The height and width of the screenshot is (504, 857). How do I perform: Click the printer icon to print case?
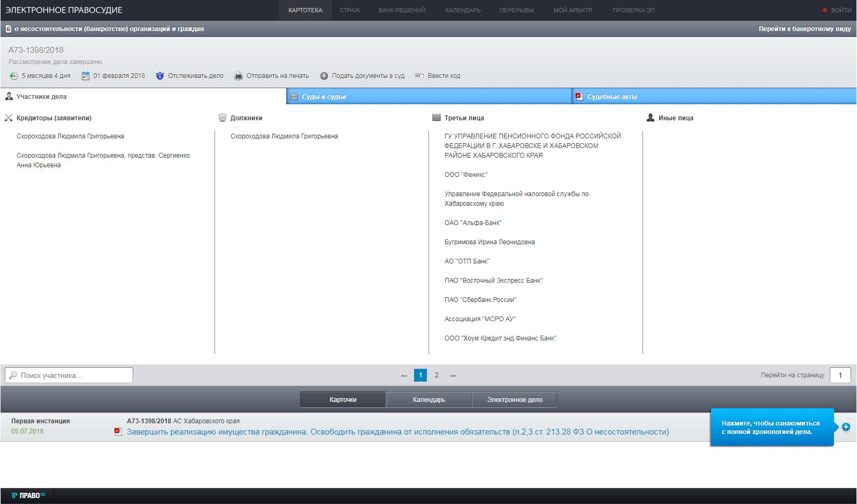pyautogui.click(x=239, y=76)
